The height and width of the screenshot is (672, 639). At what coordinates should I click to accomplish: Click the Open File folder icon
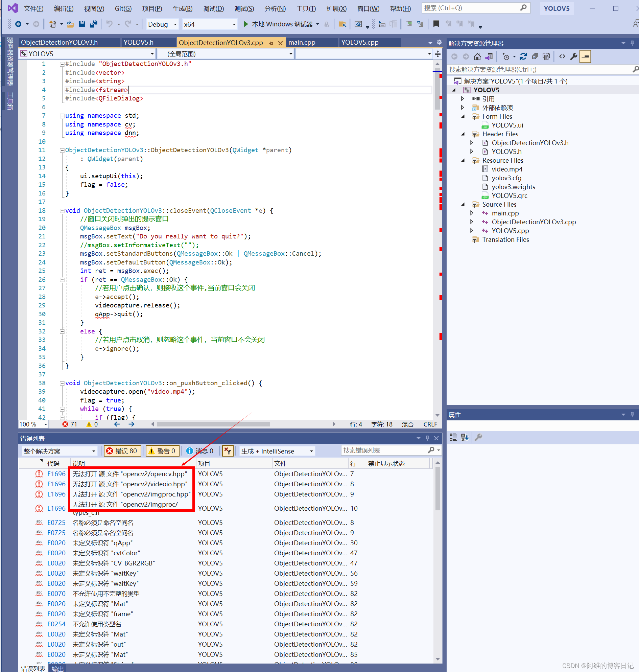coord(70,24)
